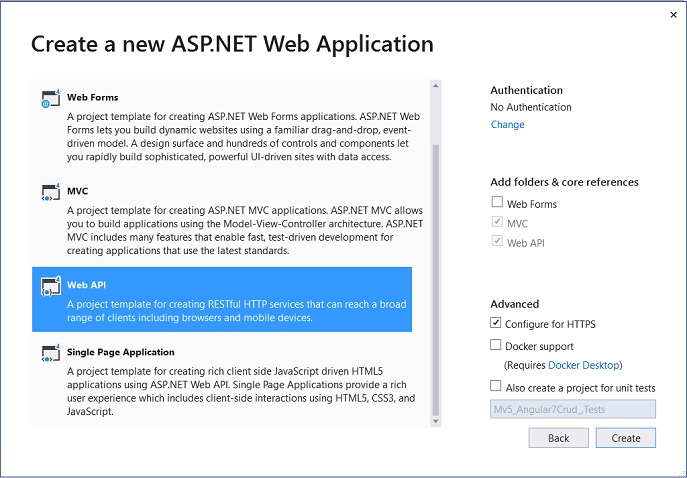Image resolution: width=687 pixels, height=478 pixels.
Task: Enable Docker support checkbox
Action: 496,345
